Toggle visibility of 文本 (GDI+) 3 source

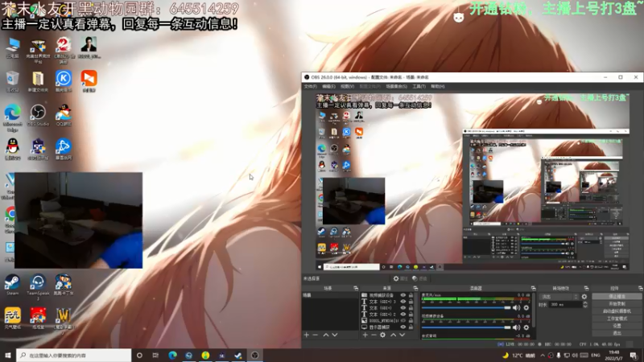pyautogui.click(x=403, y=302)
